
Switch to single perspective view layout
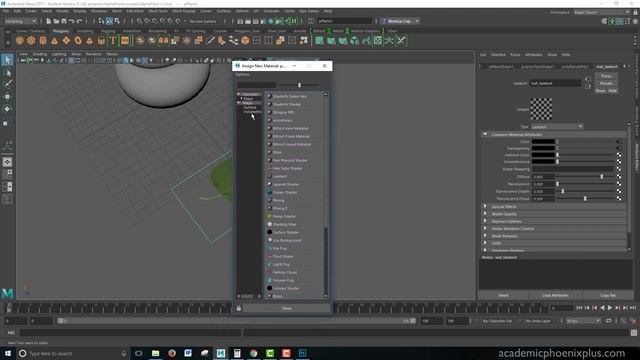click(7, 162)
